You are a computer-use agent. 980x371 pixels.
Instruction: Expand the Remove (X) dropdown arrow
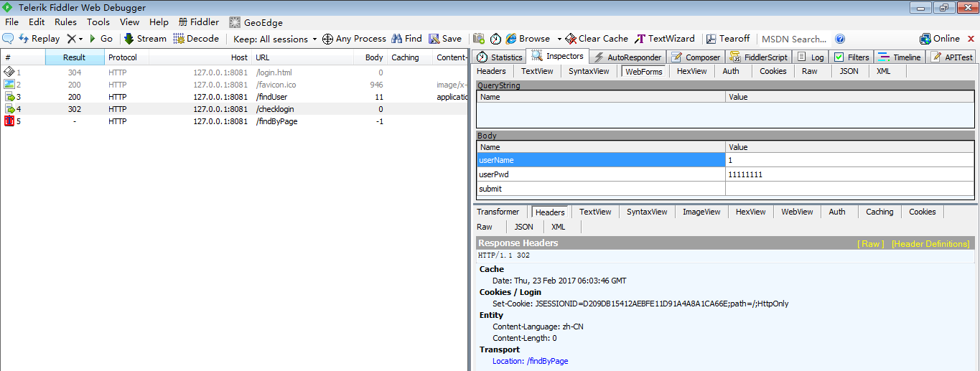tap(80, 39)
